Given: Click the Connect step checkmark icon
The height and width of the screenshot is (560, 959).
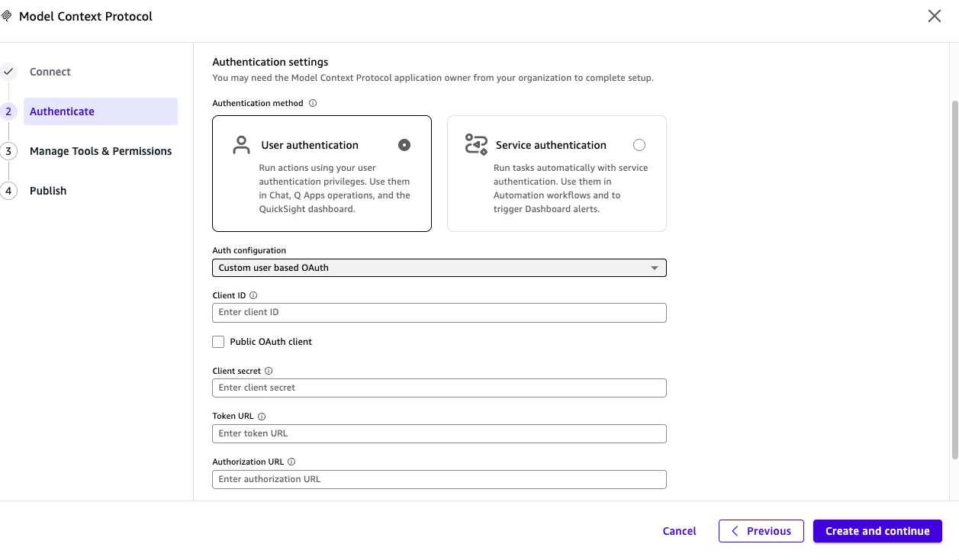Looking at the screenshot, I should 8,72.
